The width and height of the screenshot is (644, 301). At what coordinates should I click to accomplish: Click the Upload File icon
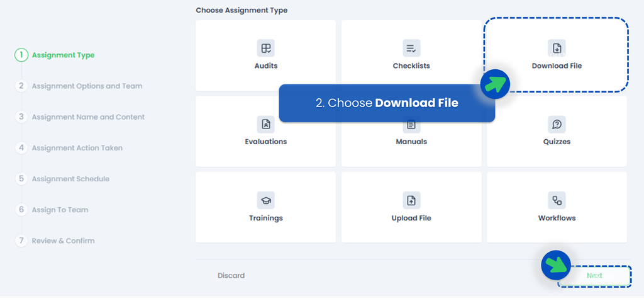(411, 201)
